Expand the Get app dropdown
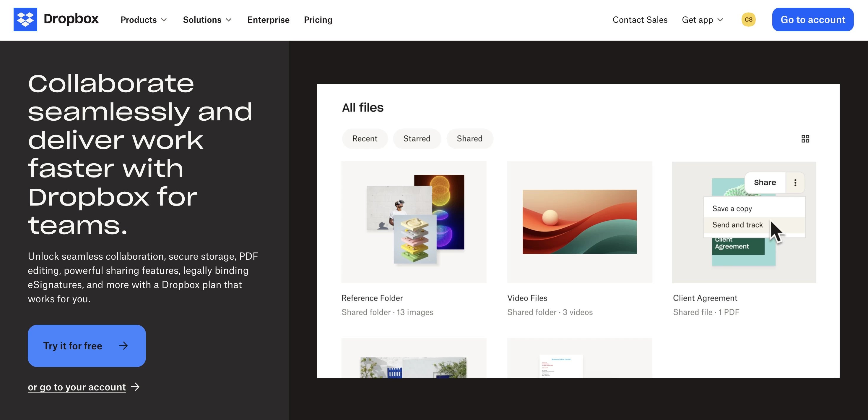Image resolution: width=868 pixels, height=420 pixels. point(703,20)
